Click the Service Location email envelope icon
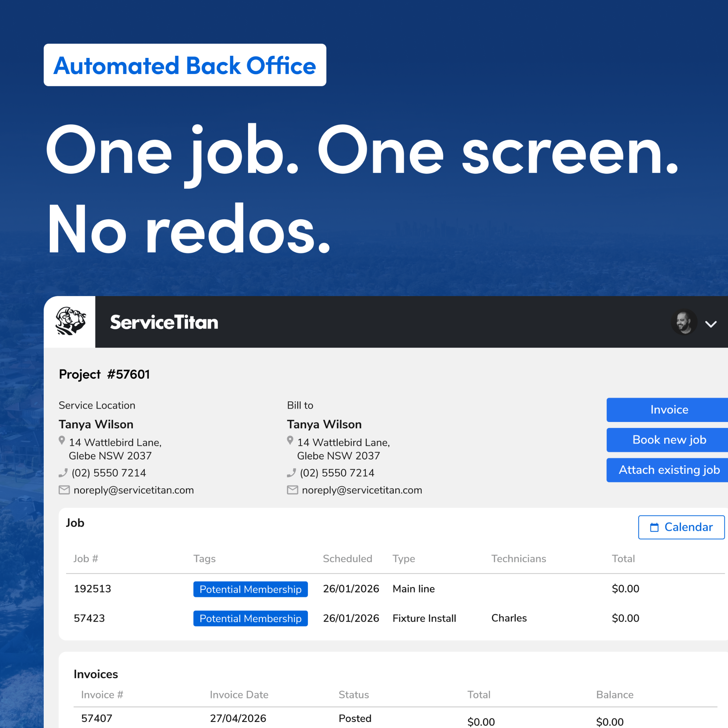728x728 pixels. point(64,490)
